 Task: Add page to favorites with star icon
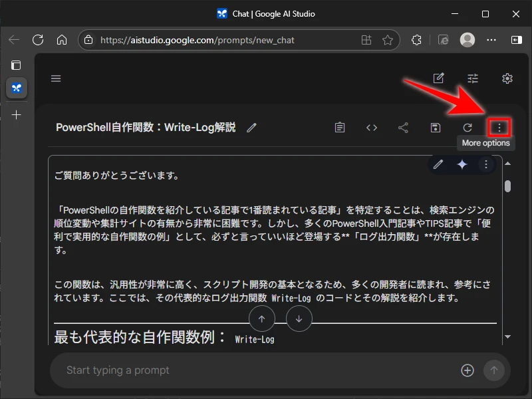(388, 40)
